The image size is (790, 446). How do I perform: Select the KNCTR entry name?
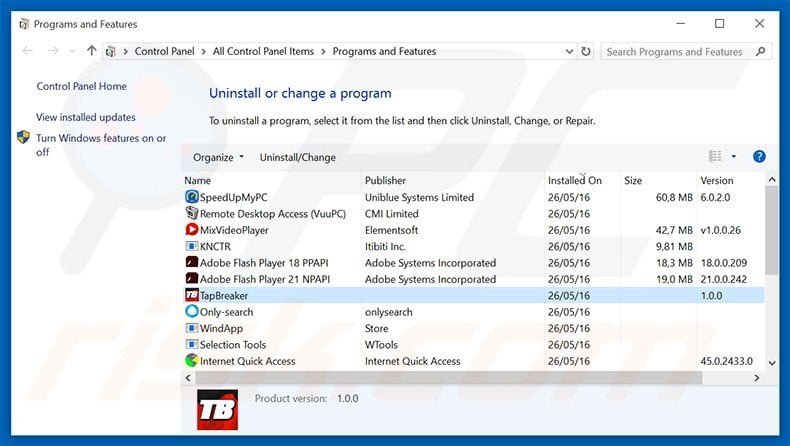click(215, 246)
